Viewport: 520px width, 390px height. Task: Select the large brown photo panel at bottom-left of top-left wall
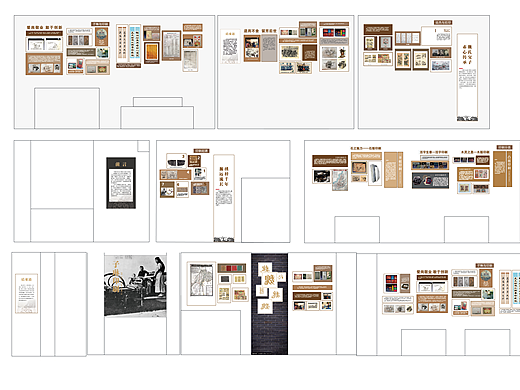click(44, 64)
